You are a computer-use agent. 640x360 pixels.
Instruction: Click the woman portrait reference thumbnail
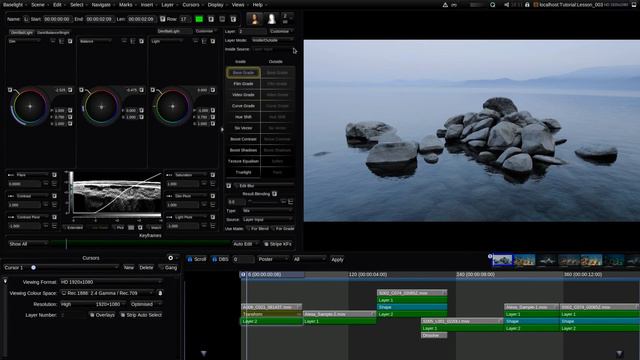pyautogui.click(x=254, y=19)
